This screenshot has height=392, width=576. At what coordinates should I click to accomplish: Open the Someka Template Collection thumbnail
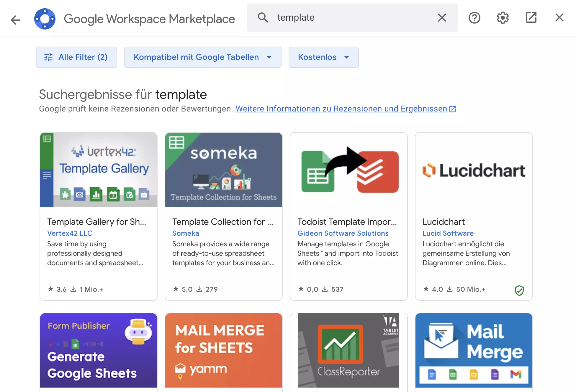pos(224,170)
